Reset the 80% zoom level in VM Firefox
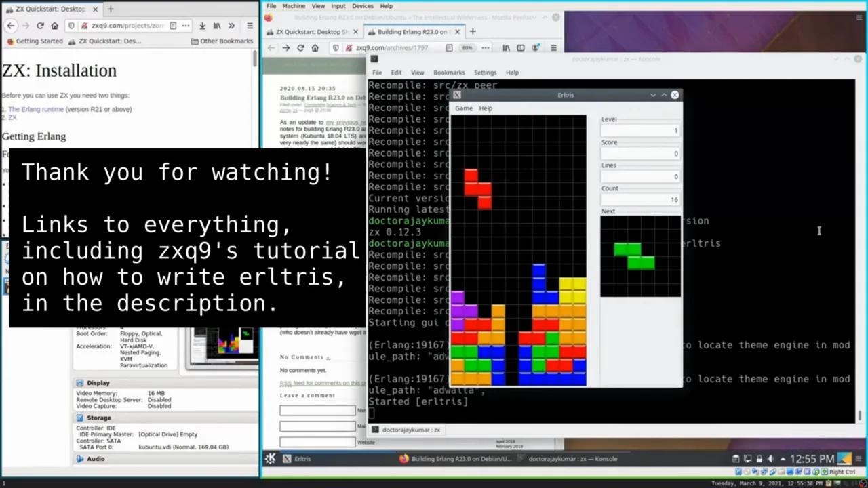The height and width of the screenshot is (488, 868). [467, 48]
